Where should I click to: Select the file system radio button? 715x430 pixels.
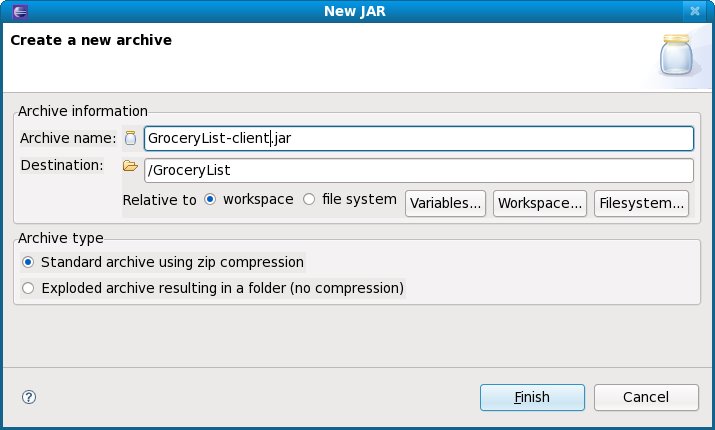(309, 199)
